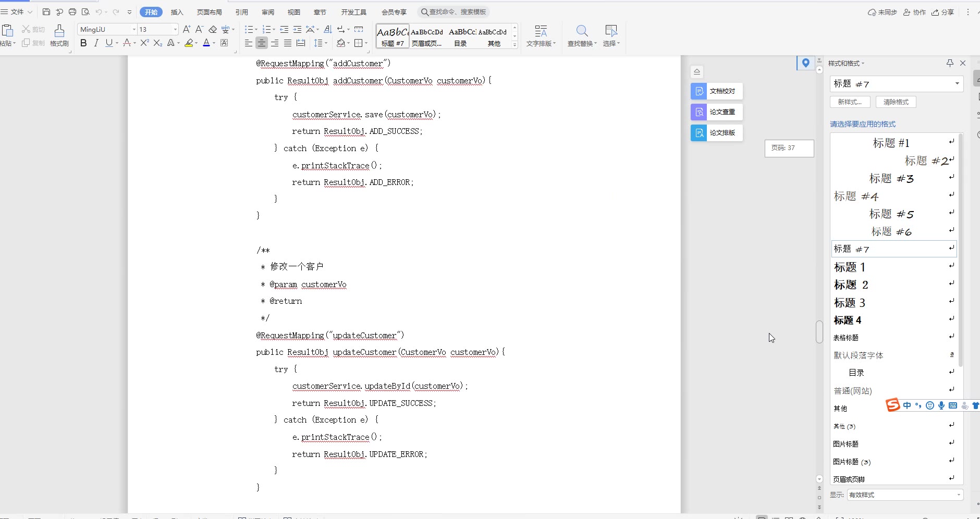Open the Print icon in quick access
980x519 pixels.
pos(72,12)
